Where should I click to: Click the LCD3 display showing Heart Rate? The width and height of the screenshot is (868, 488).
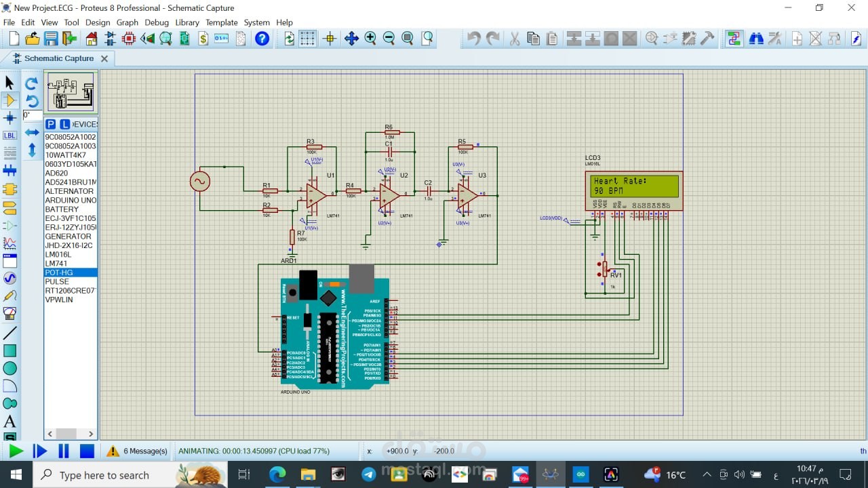[634, 190]
